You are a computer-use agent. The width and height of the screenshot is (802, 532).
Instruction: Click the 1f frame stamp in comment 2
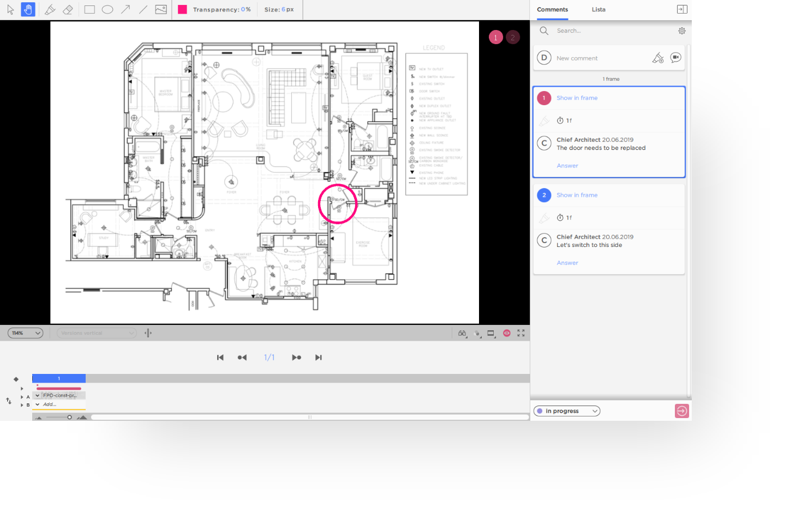[x=565, y=218]
